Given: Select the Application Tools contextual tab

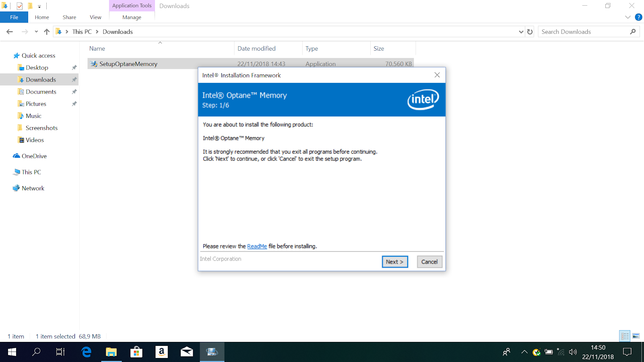Looking at the screenshot, I should coord(132,6).
